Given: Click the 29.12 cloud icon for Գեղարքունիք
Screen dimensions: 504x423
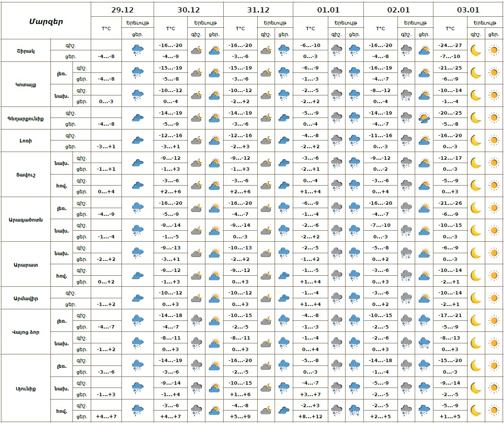Looking at the screenshot, I should [x=138, y=118].
